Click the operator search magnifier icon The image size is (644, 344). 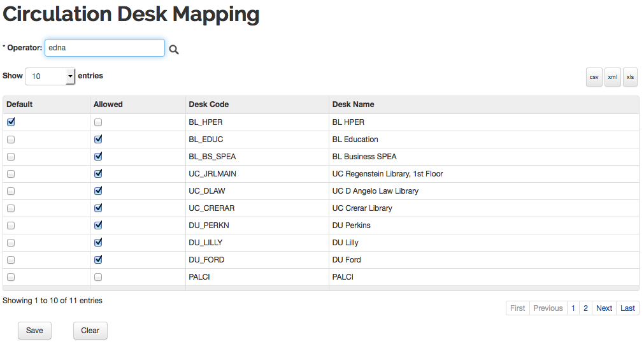[x=174, y=50]
